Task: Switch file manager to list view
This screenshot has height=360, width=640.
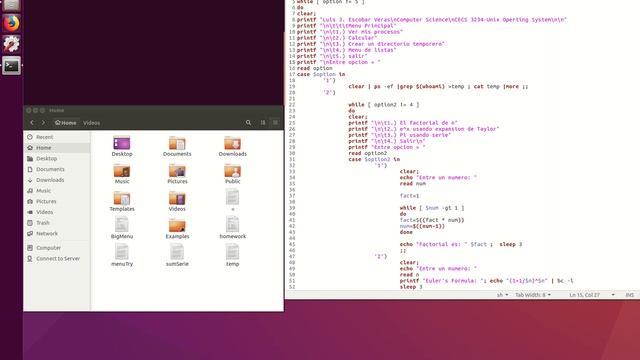Action: 263,122
